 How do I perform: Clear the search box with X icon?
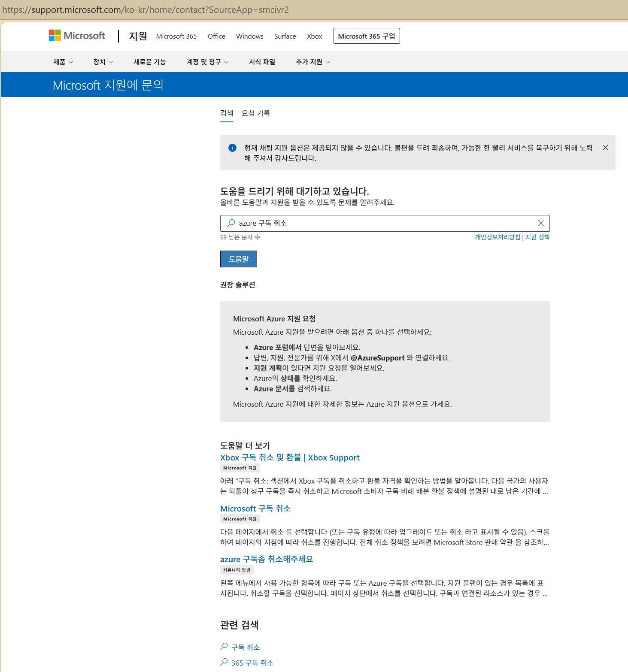(x=541, y=223)
